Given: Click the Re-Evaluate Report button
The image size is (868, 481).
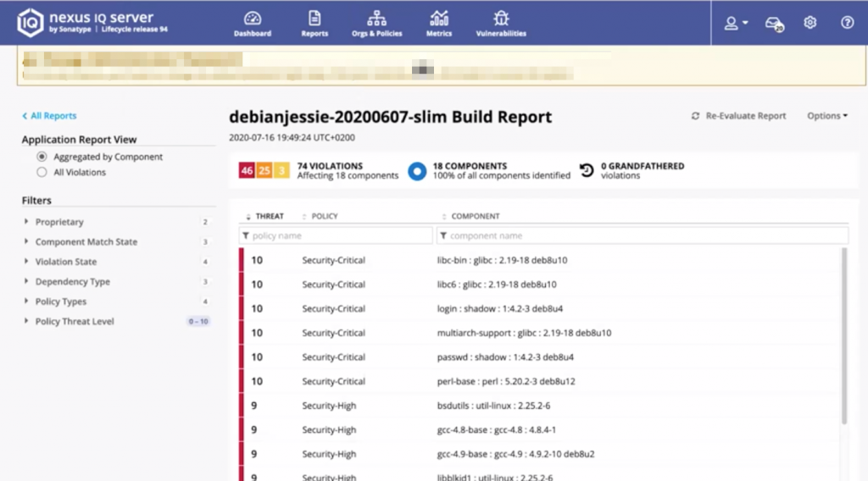Looking at the screenshot, I should tap(738, 116).
